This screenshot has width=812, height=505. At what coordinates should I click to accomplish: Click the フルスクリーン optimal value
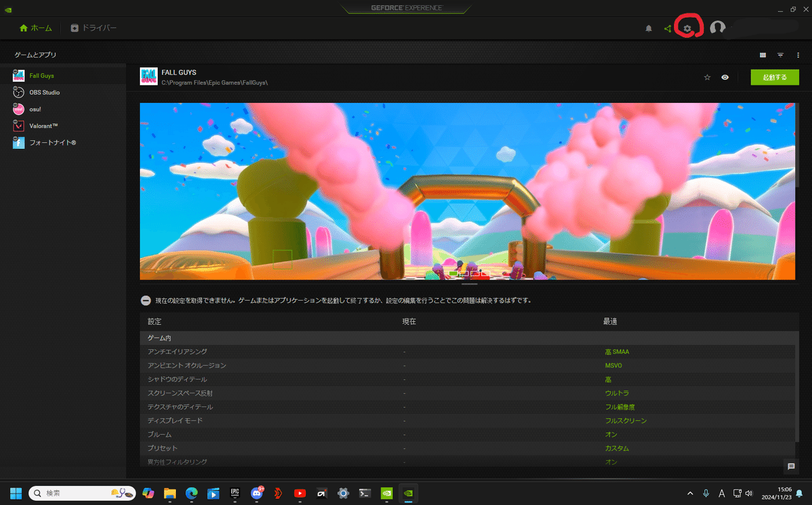tap(626, 420)
